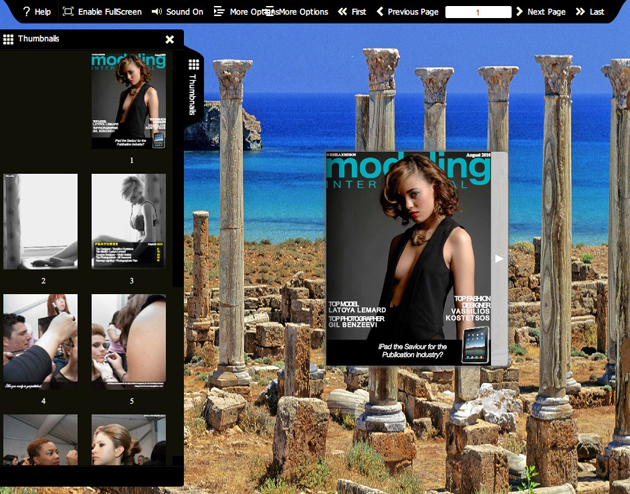Click page number label 4 under thumbnail
The width and height of the screenshot is (630, 494).
coord(43,401)
